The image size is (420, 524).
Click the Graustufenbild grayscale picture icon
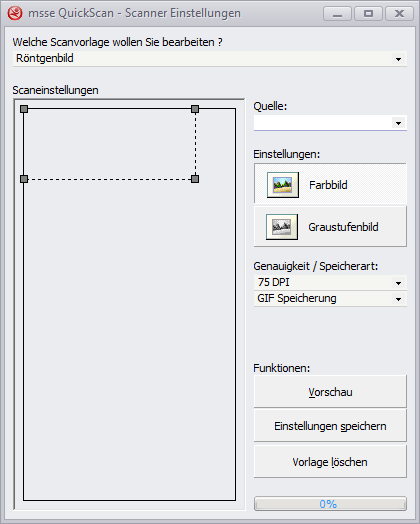click(282, 227)
